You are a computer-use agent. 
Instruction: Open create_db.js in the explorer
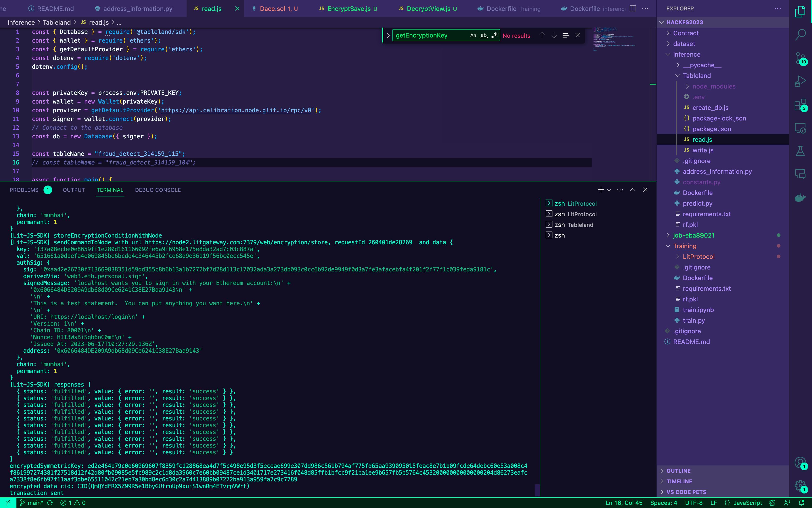(710, 107)
